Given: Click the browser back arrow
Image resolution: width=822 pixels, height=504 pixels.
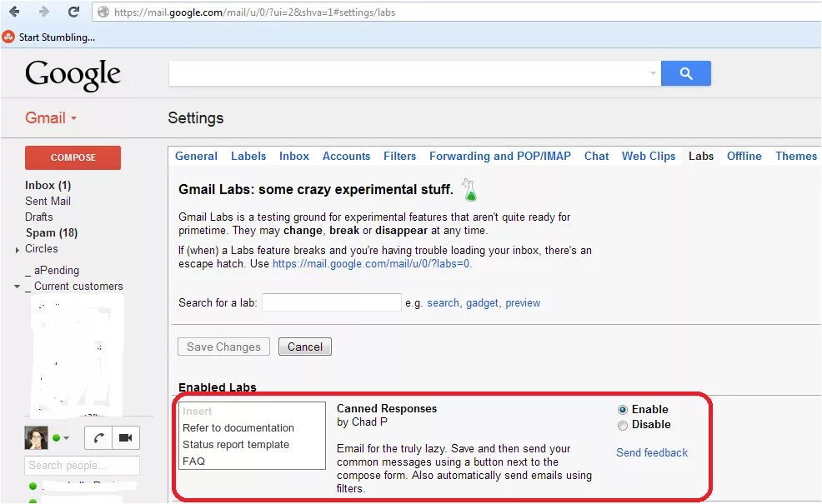Looking at the screenshot, I should point(13,12).
